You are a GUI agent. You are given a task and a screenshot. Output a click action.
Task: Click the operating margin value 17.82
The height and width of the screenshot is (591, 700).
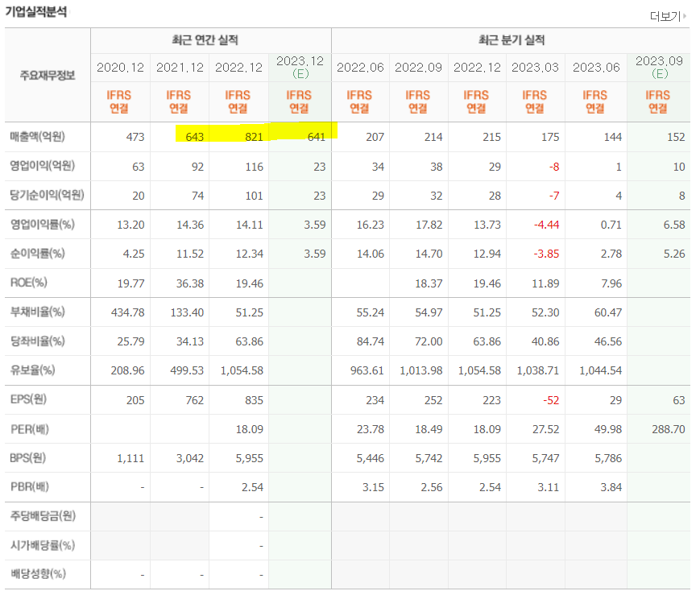coord(429,225)
